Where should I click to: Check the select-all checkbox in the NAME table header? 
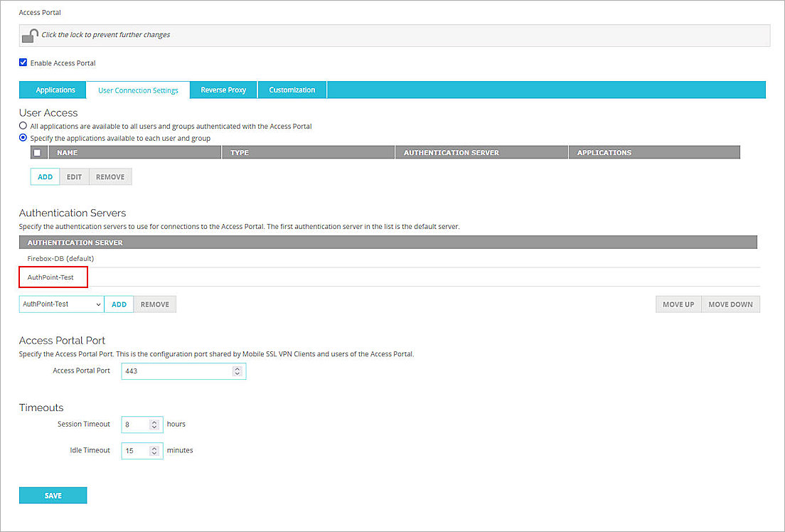tap(38, 151)
